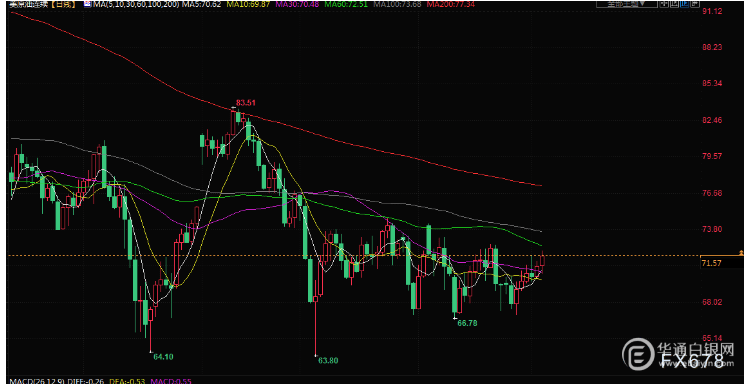Select the MA5:70.62 label
This screenshot has height=386, width=749.
point(202,4)
